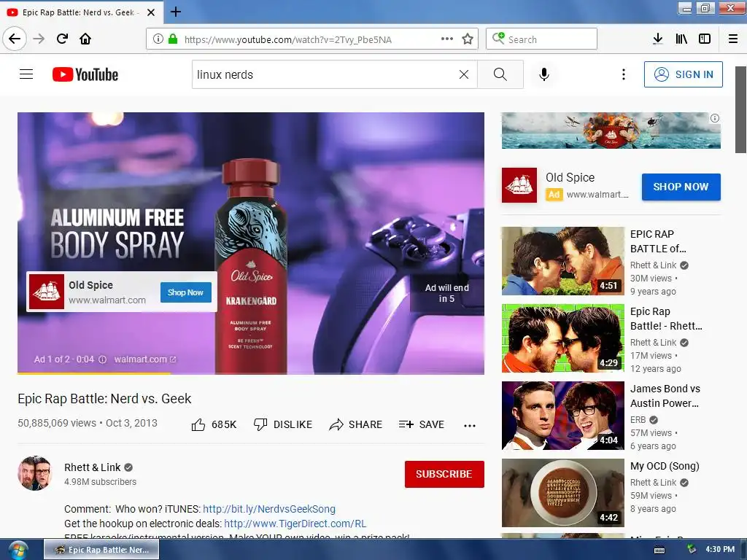Click the system tray network icon
The image size is (747, 560).
(692, 550)
